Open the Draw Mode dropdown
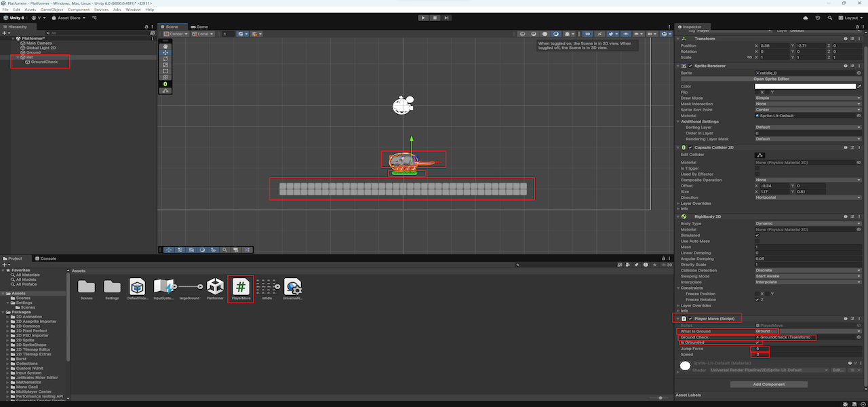868x407 pixels. pyautogui.click(x=808, y=98)
